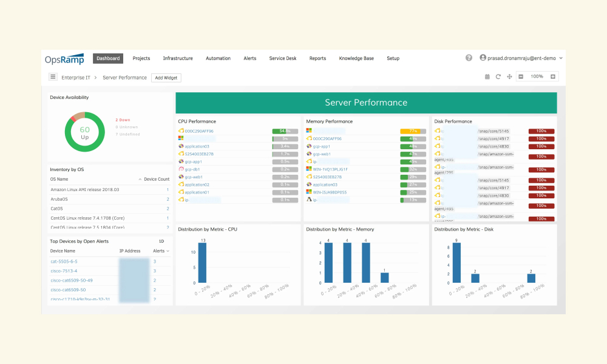This screenshot has height=364, width=607.
Task: Click the Add Widget button
Action: point(166,78)
